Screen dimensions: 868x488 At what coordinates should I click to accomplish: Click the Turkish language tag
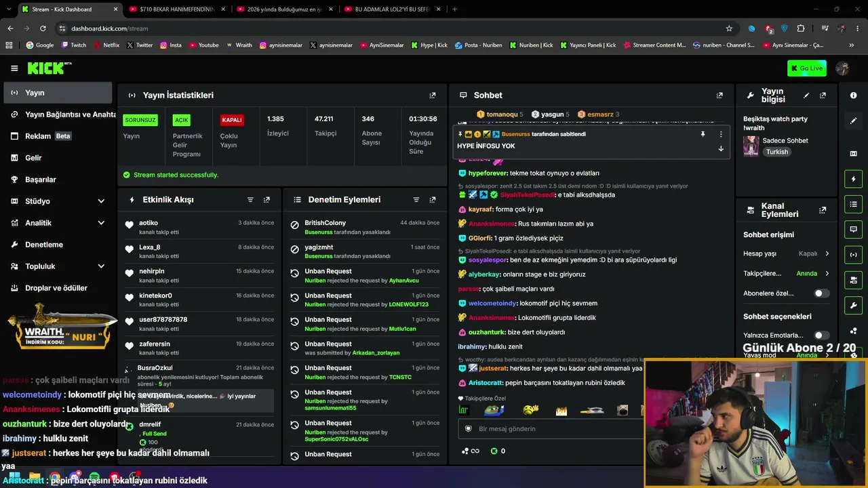[777, 152]
